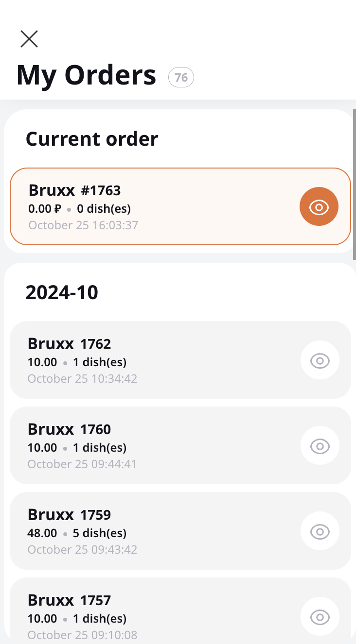
Task: Open Bruxx 1760 order entry
Action: point(180,445)
